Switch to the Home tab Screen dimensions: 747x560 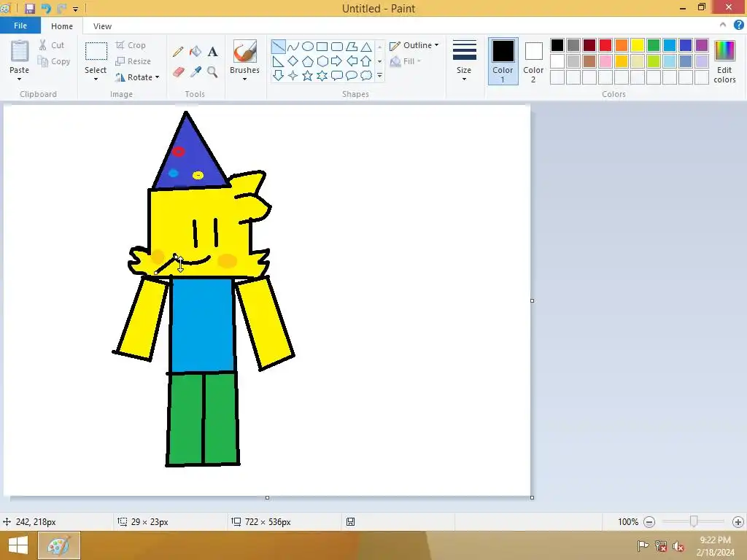click(x=62, y=26)
